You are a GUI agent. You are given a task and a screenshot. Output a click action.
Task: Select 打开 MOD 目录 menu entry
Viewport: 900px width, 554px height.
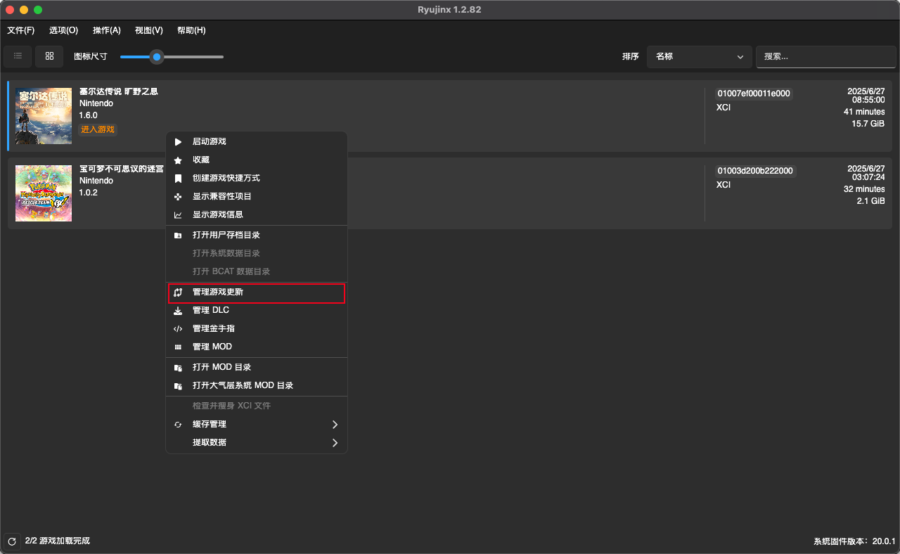click(257, 367)
